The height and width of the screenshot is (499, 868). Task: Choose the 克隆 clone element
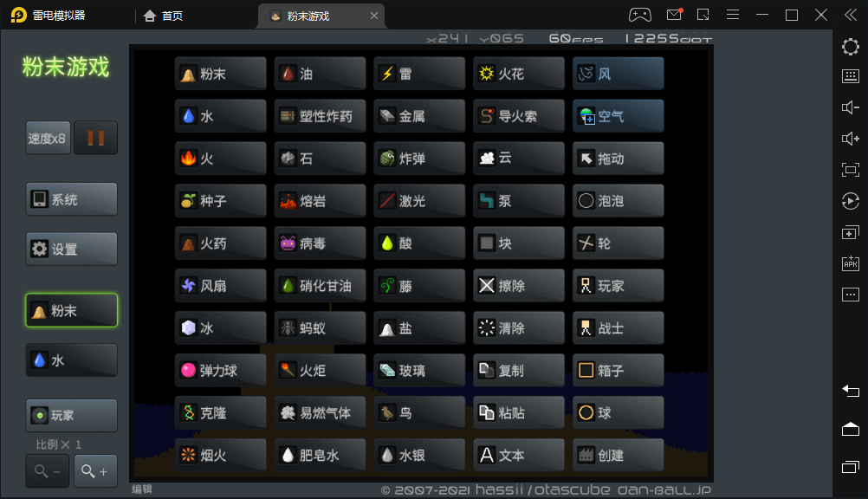coord(220,412)
